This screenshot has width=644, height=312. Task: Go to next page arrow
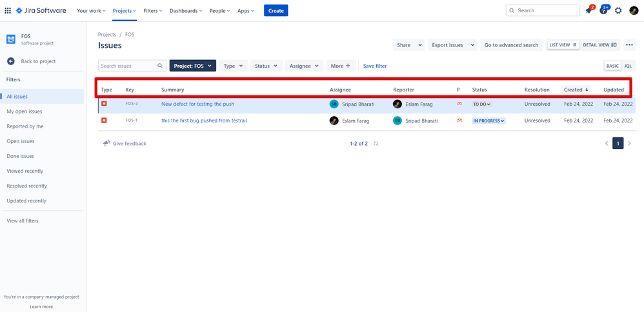629,143
